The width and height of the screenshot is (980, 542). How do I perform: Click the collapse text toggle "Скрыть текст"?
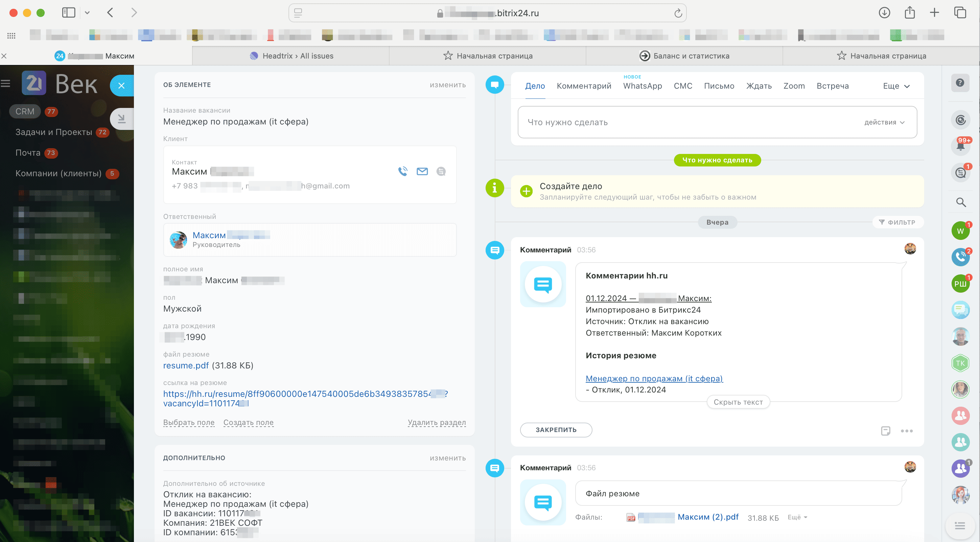coord(738,402)
